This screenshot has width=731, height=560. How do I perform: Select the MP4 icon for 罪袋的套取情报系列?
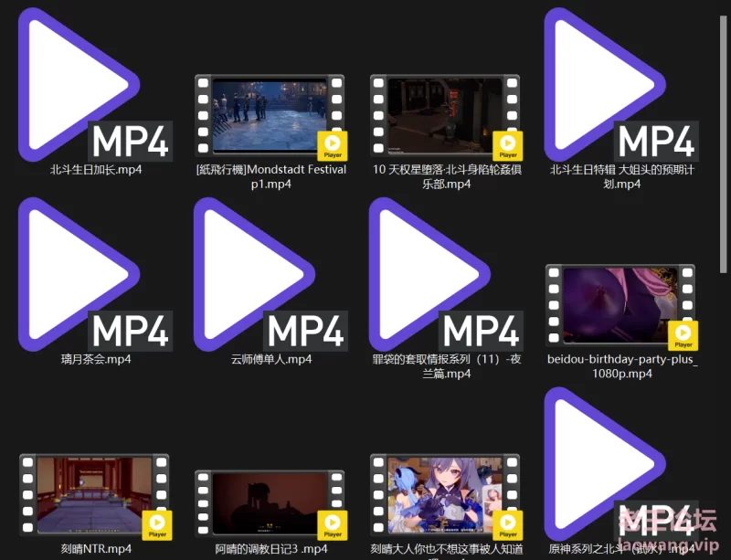446,274
